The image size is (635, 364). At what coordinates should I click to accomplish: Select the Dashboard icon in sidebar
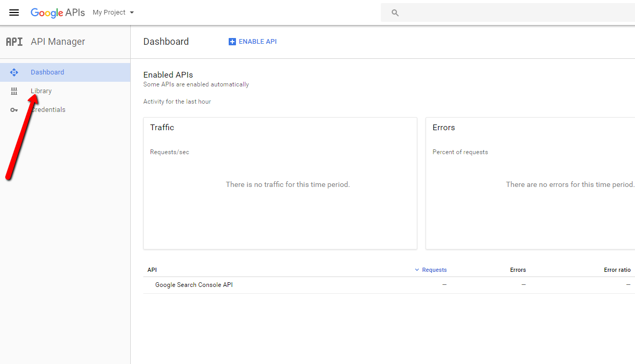(x=14, y=72)
